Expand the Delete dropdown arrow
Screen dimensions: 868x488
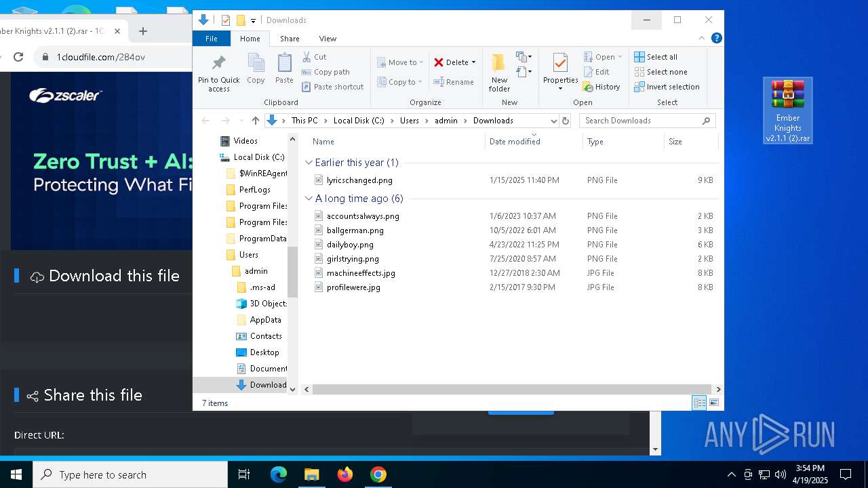(x=473, y=62)
